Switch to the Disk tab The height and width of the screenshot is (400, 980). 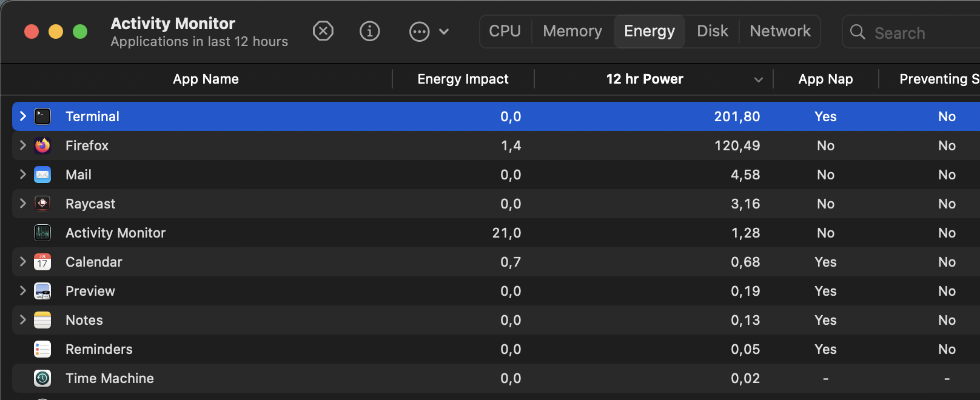[x=713, y=31]
